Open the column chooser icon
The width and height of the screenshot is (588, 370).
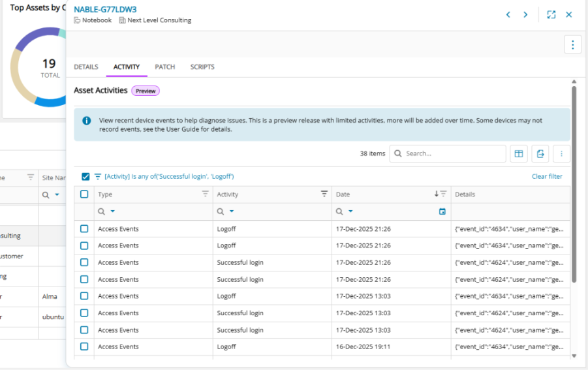coord(519,154)
